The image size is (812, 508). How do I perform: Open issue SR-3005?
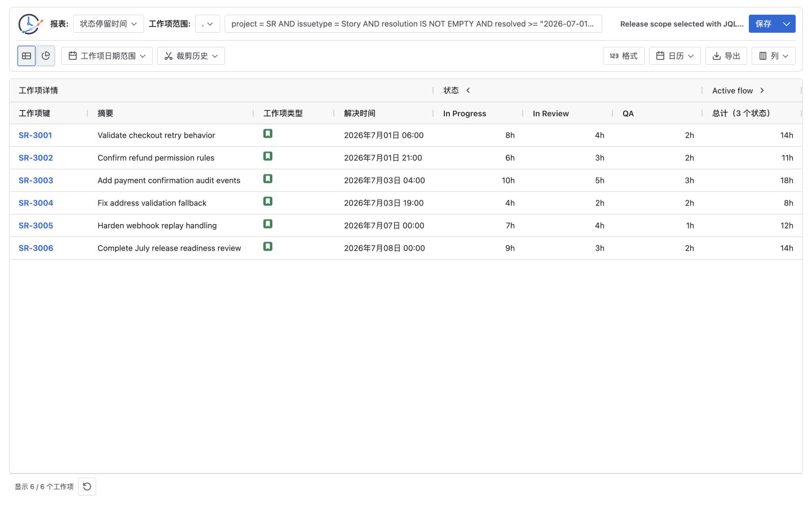(x=36, y=226)
